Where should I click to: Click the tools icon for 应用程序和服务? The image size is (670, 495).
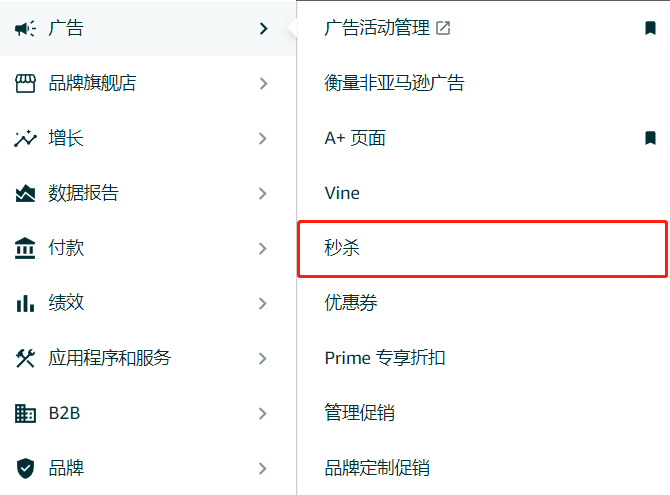[x=25, y=358]
